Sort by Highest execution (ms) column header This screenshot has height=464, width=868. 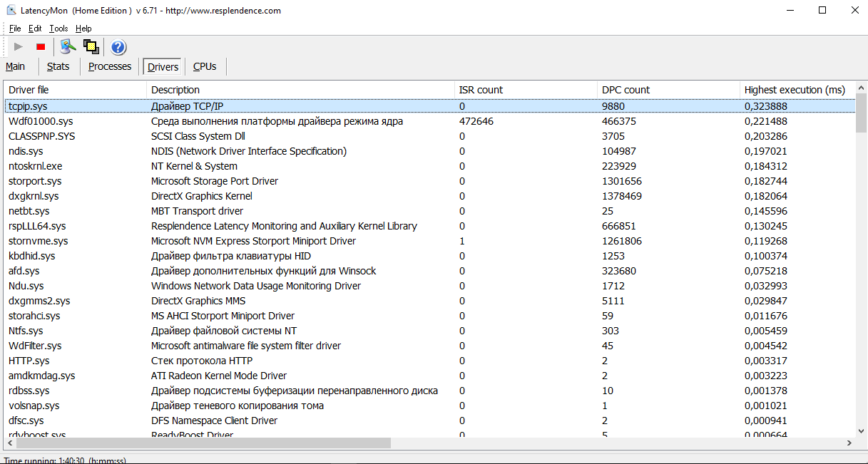pos(797,90)
